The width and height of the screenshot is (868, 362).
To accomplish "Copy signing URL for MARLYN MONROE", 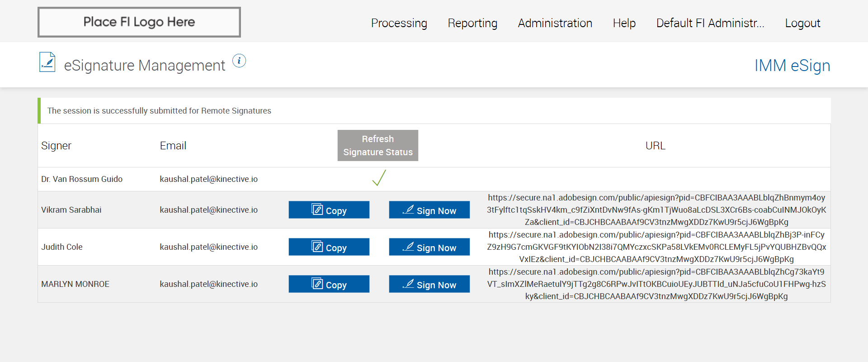I will (x=329, y=284).
